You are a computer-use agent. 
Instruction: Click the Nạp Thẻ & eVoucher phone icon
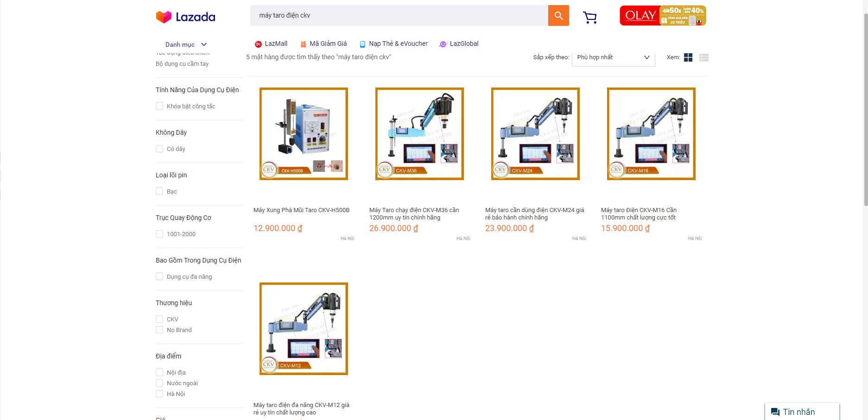(362, 44)
